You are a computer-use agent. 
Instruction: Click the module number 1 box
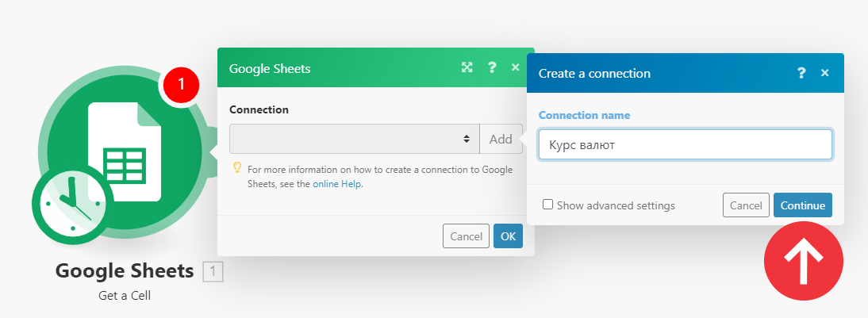tap(213, 271)
